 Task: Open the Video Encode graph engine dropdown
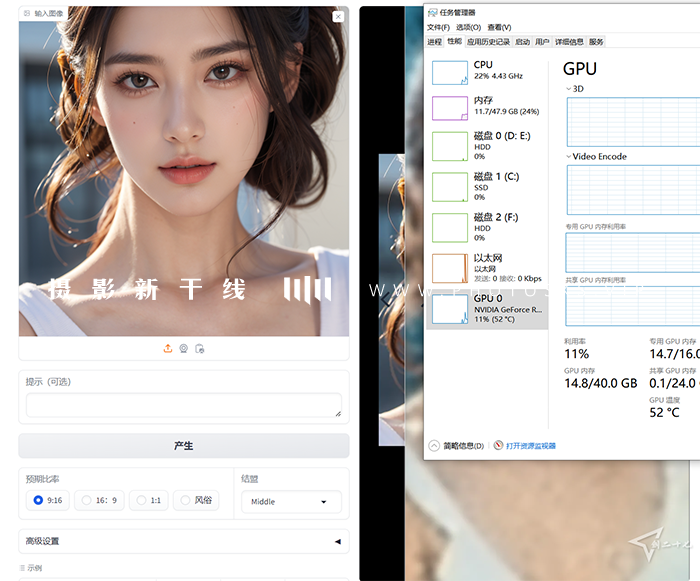[x=596, y=156]
